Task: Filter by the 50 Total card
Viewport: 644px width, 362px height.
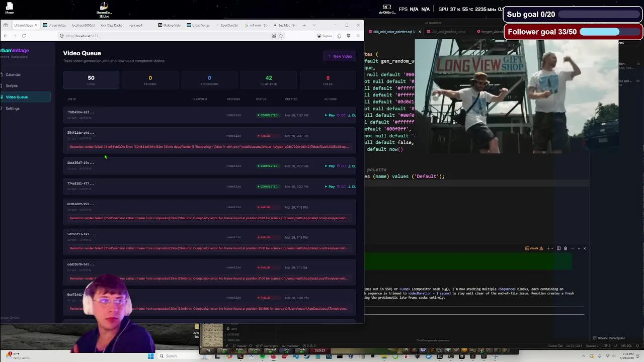Action: 91,80
